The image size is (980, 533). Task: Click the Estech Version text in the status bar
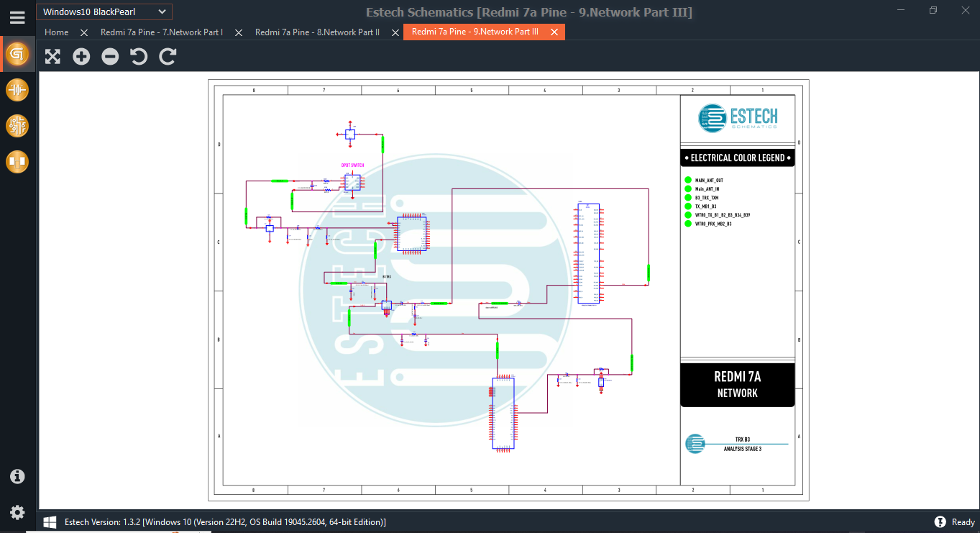225,522
